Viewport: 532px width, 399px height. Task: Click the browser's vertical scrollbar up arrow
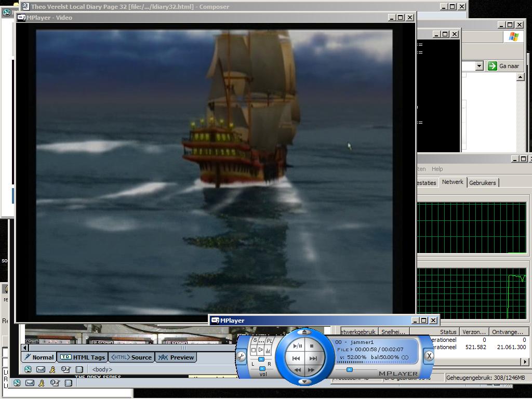coord(521,77)
